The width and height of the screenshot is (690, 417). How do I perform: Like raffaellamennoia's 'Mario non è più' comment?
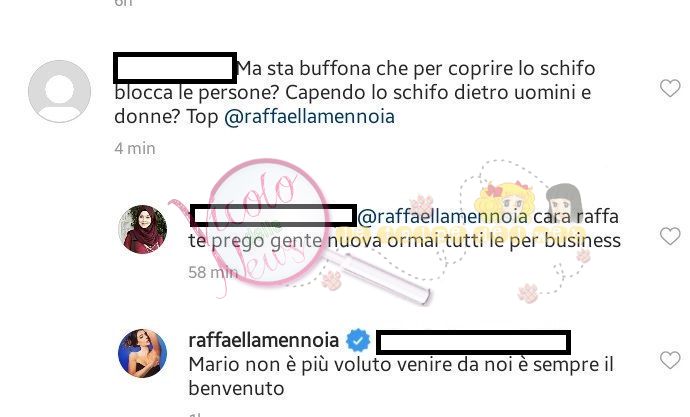(670, 360)
